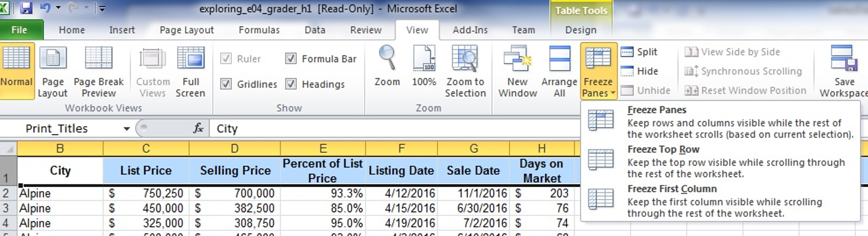
Task: Choose Freeze Panes menu option
Action: pos(720,122)
